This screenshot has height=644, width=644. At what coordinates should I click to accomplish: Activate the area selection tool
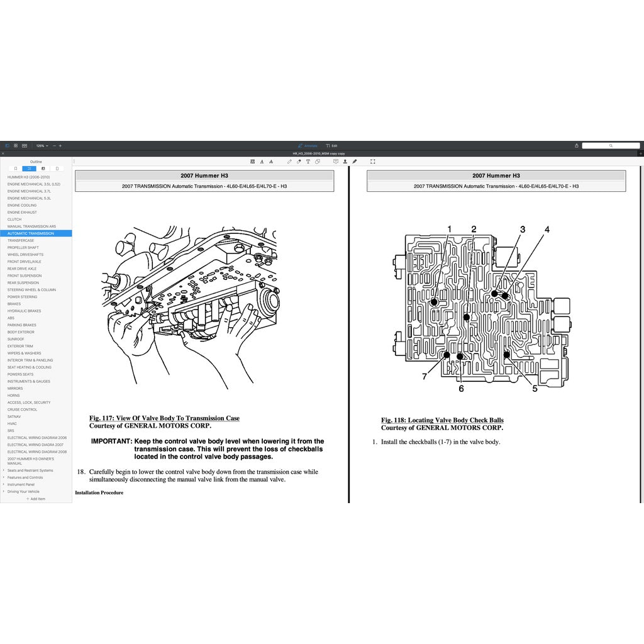(372, 162)
